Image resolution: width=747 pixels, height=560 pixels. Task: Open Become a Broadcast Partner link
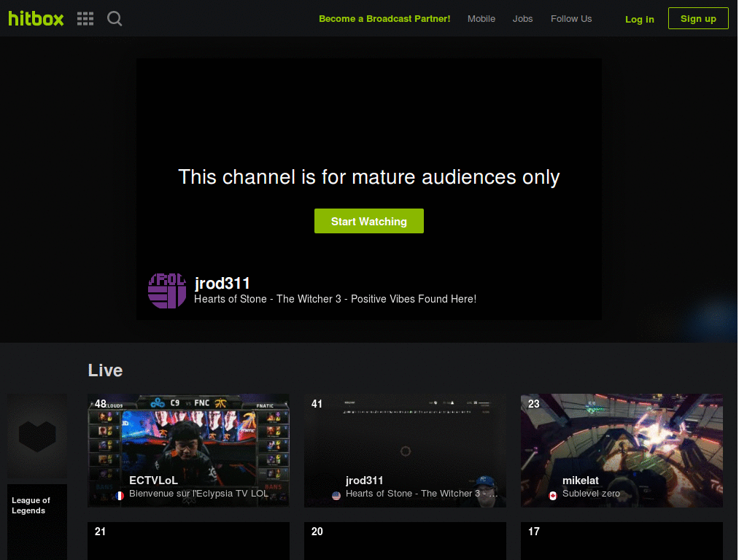point(384,19)
